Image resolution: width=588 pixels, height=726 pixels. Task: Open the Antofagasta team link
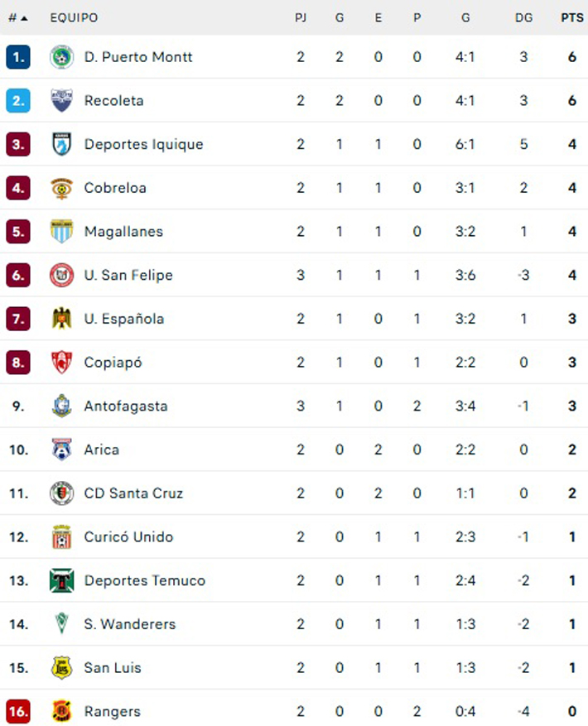point(126,406)
